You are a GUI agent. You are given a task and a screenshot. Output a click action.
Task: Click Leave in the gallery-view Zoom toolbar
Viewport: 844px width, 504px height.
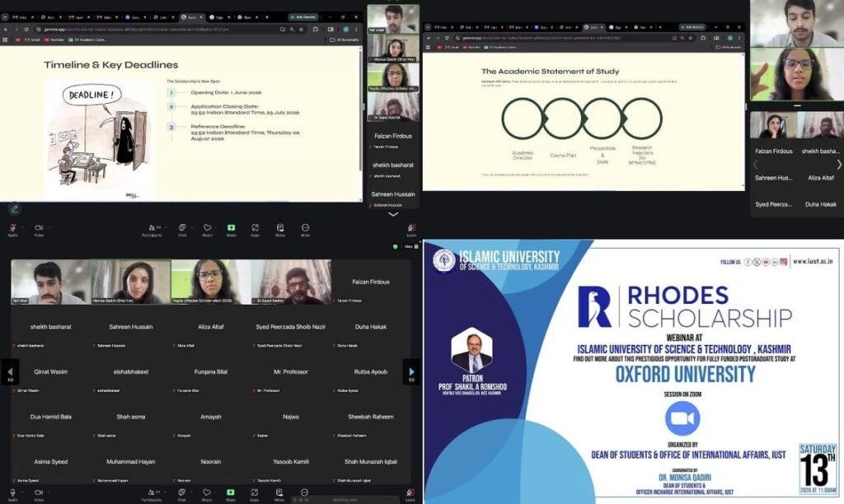click(410, 494)
